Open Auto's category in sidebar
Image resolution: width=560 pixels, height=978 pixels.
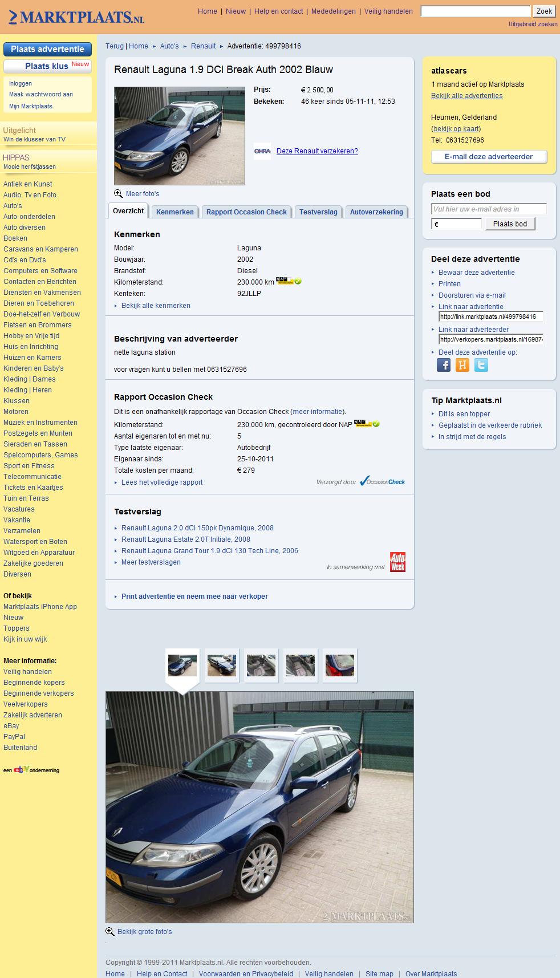pyautogui.click(x=13, y=206)
